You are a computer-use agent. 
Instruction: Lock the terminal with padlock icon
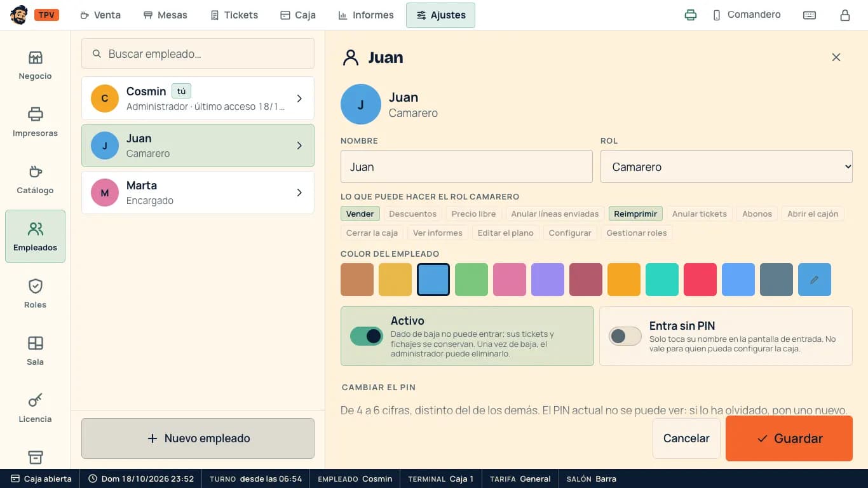(x=845, y=15)
